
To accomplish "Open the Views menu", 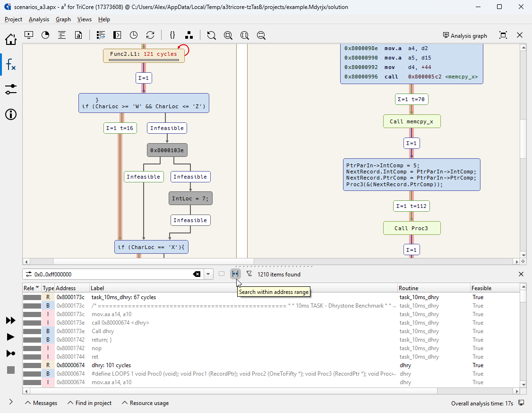I will coord(84,19).
